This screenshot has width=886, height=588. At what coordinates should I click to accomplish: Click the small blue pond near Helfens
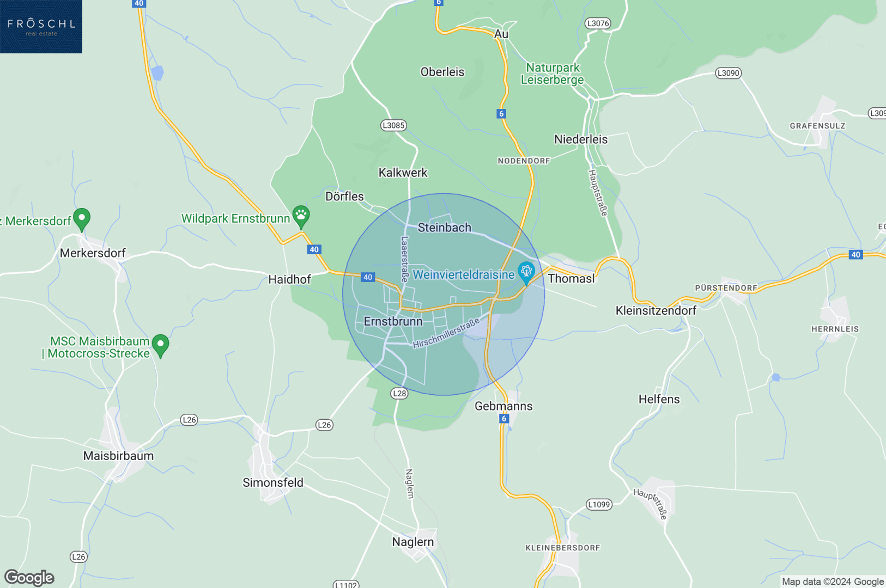[x=776, y=377]
